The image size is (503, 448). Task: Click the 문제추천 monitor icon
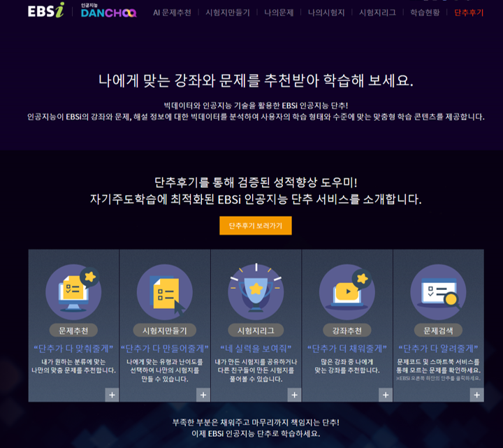coord(73,291)
